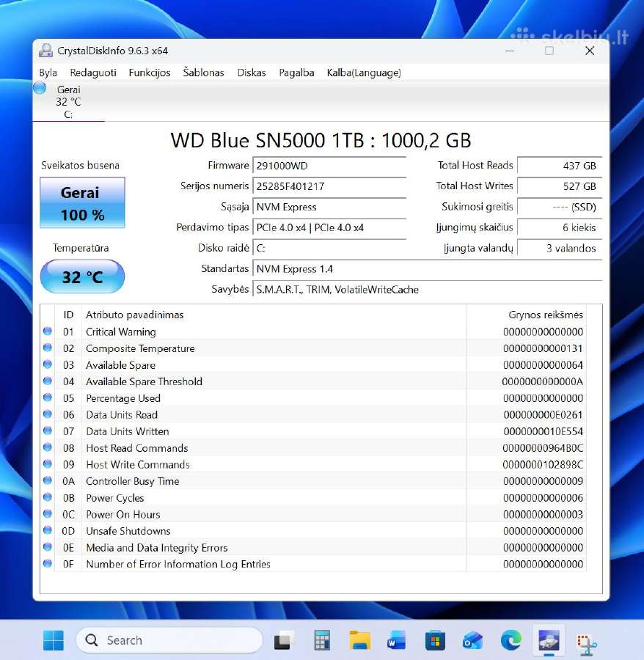Open Microsoft Store from the taskbar

tap(435, 640)
